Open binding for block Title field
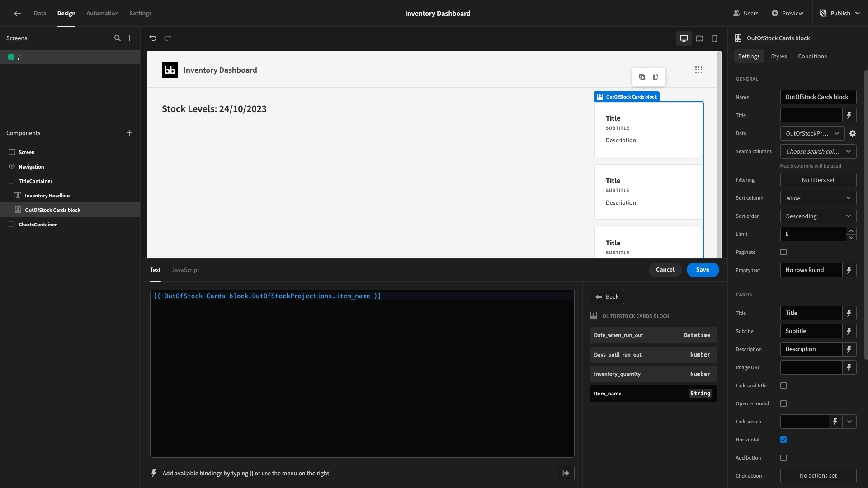Viewport: 868px width, 488px height. point(849,115)
